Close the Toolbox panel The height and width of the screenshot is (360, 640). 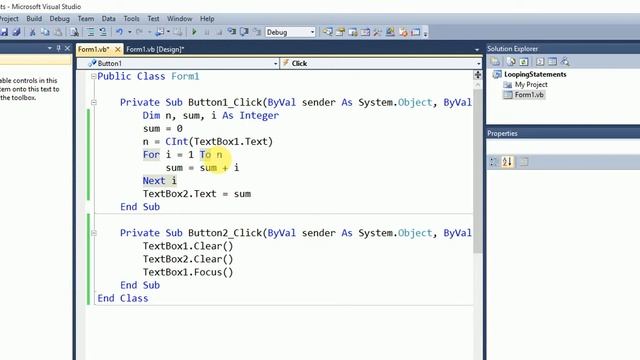67,48
